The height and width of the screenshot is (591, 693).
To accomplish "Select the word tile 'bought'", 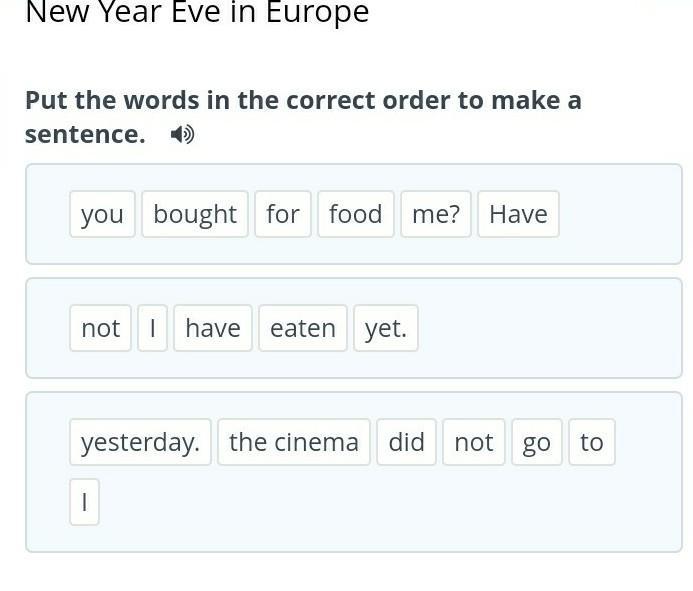I will point(195,214).
